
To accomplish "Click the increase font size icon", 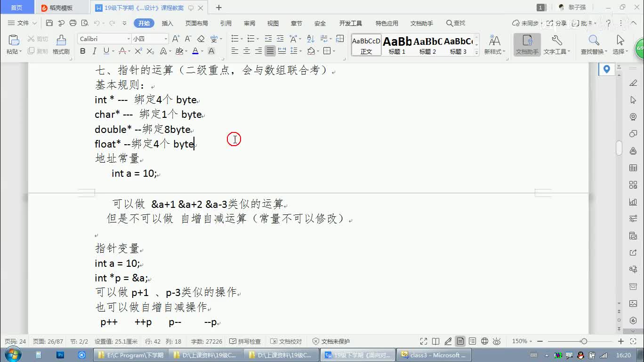I will click(x=176, y=39).
